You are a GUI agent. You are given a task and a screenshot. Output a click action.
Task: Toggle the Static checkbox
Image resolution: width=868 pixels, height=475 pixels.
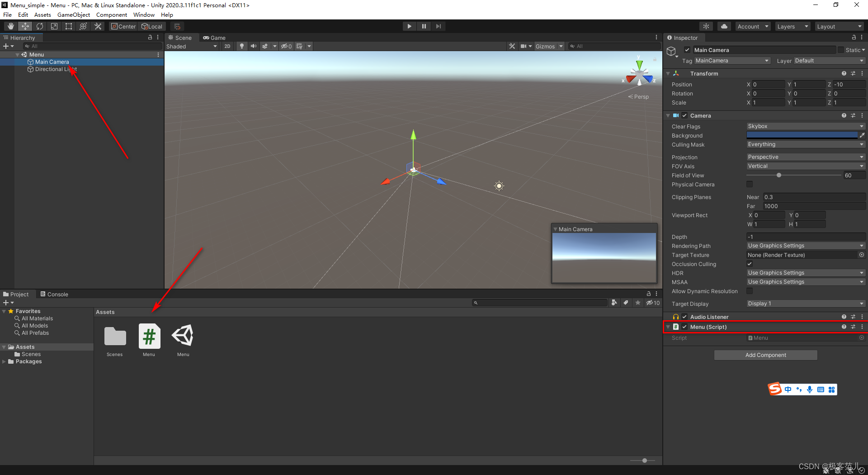(841, 50)
